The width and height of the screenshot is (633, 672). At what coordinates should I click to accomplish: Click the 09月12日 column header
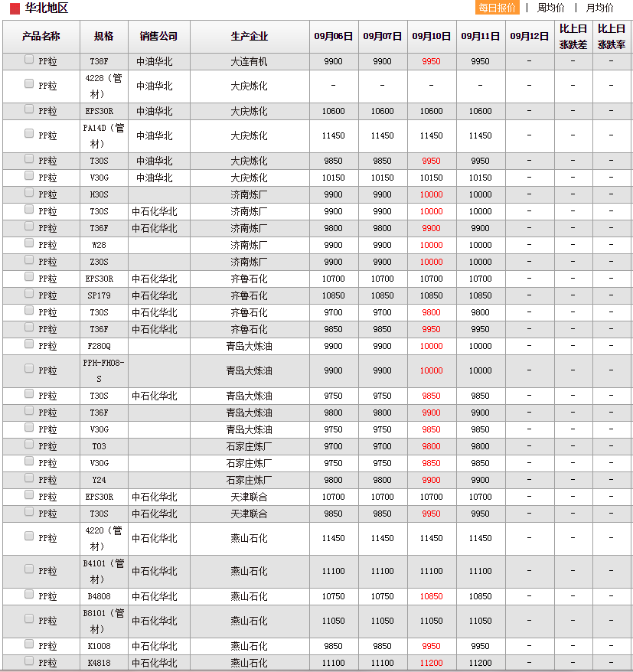529,37
